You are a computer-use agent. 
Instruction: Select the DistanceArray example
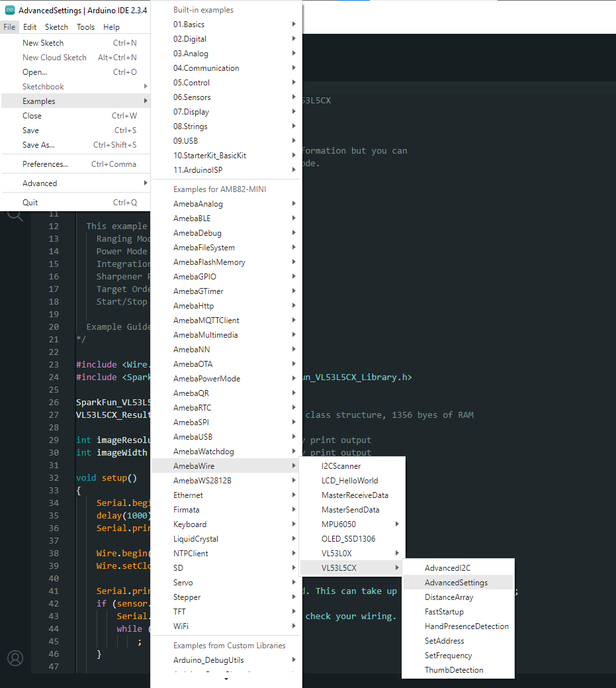click(x=449, y=597)
